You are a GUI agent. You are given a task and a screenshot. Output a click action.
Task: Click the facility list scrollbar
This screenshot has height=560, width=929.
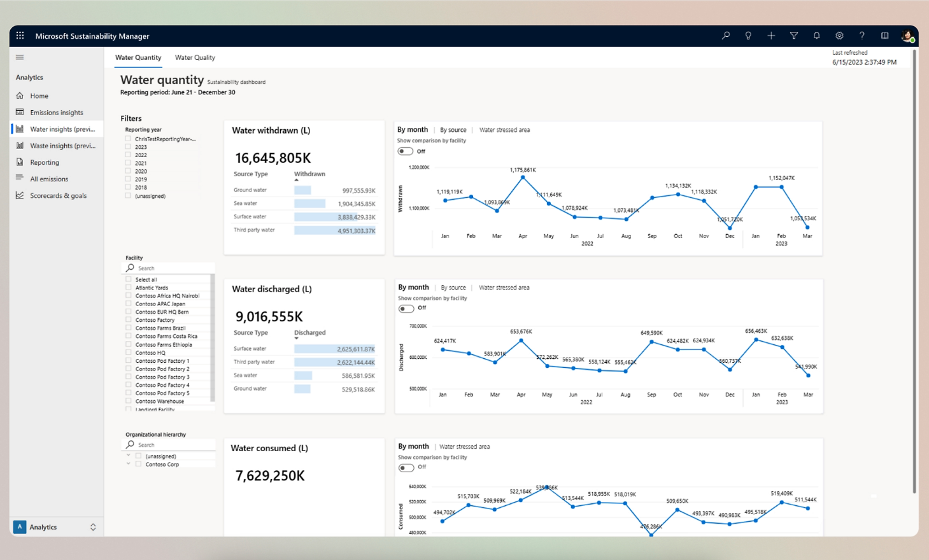click(213, 337)
